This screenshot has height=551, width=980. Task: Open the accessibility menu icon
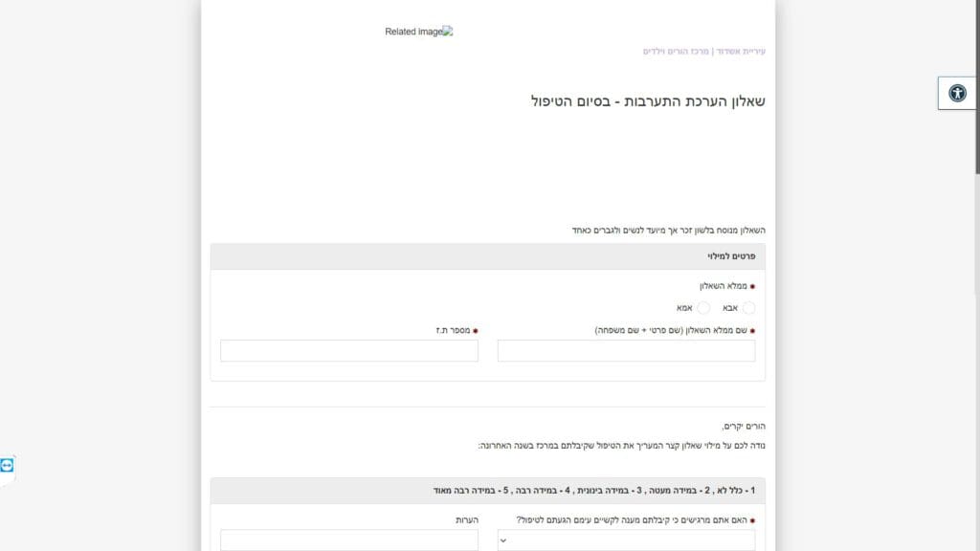click(957, 93)
